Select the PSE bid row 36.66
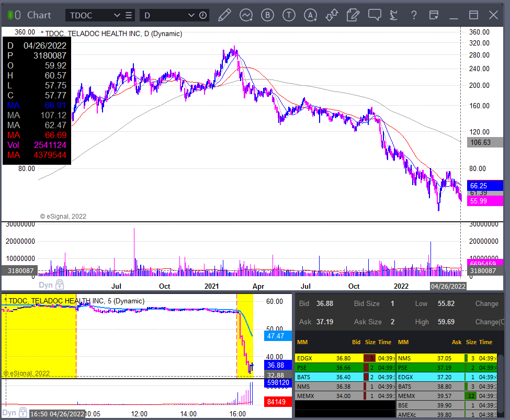This screenshot has width=510, height=420. [x=345, y=368]
